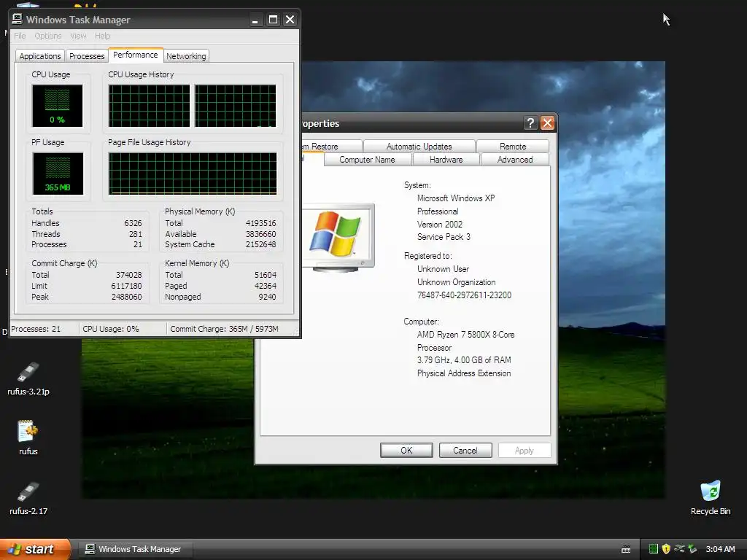This screenshot has height=560, width=747.
Task: Click the Microsoft Windows XP text
Action: coord(456,198)
